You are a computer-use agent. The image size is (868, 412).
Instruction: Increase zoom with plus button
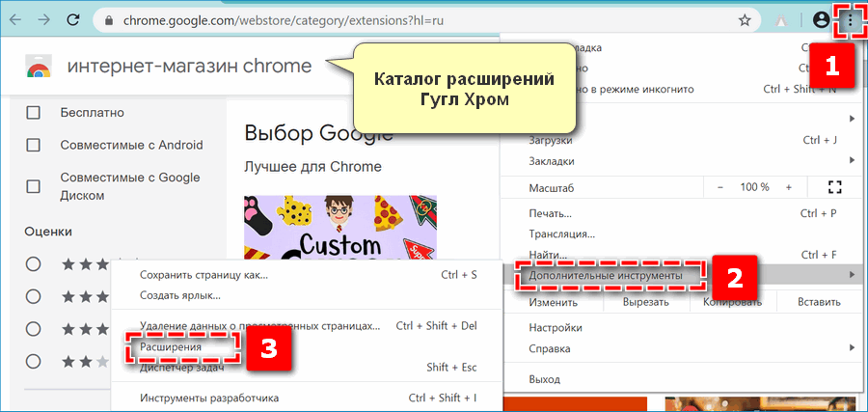pos(788,187)
